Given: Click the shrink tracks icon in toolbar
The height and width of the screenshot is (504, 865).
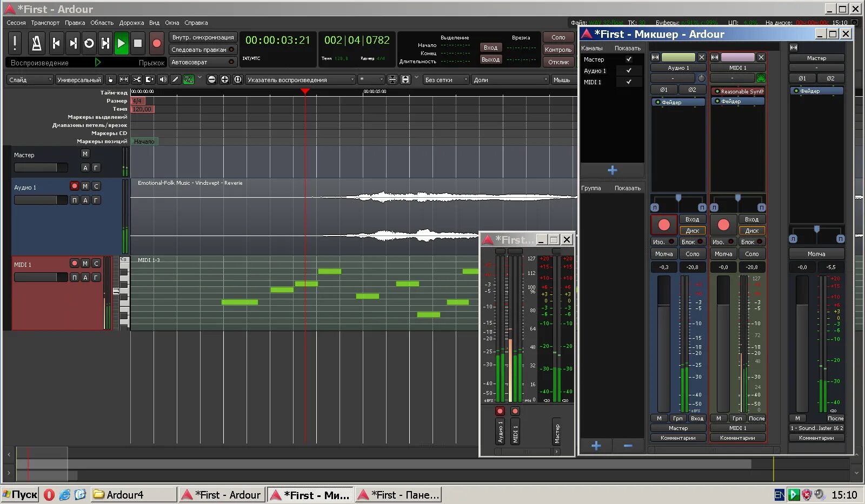Looking at the screenshot, I should click(x=392, y=79).
